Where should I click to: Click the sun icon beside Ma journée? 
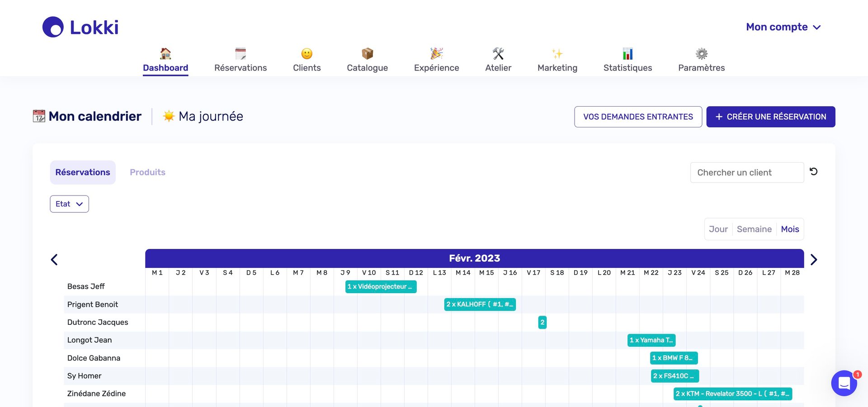(x=169, y=116)
